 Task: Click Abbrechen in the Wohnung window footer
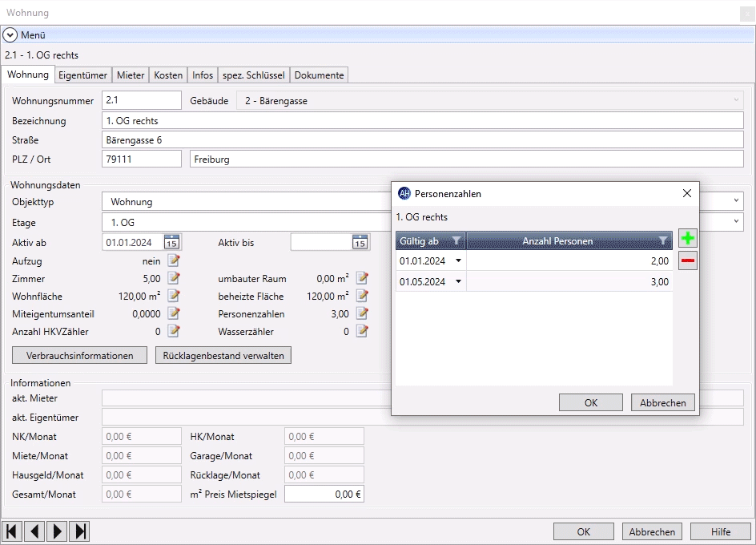coord(652,531)
